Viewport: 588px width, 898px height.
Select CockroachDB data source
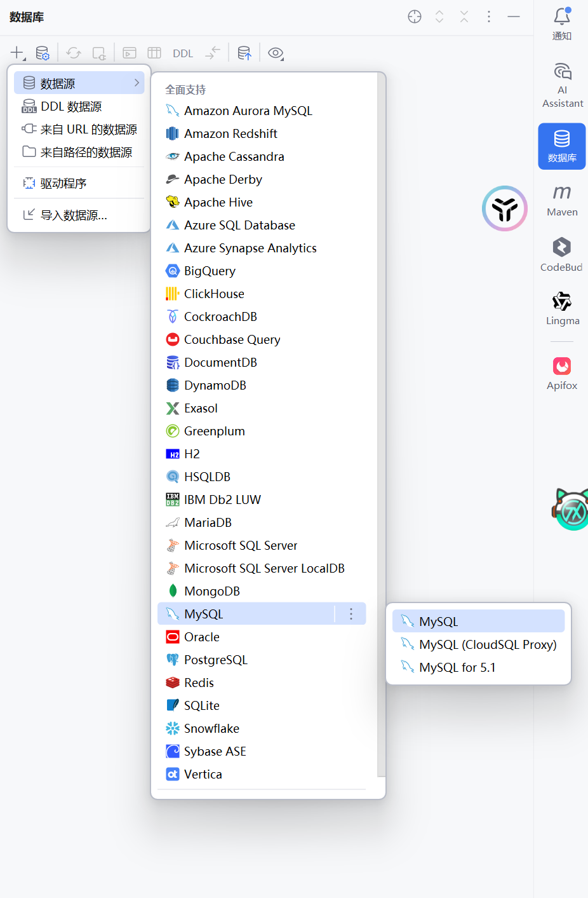point(262,316)
